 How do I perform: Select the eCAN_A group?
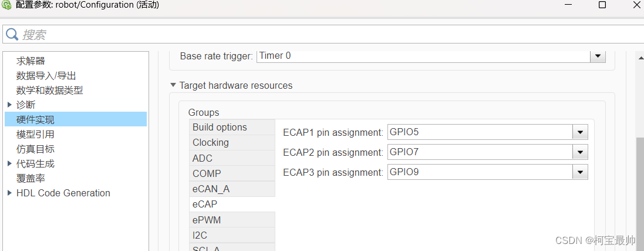point(211,189)
